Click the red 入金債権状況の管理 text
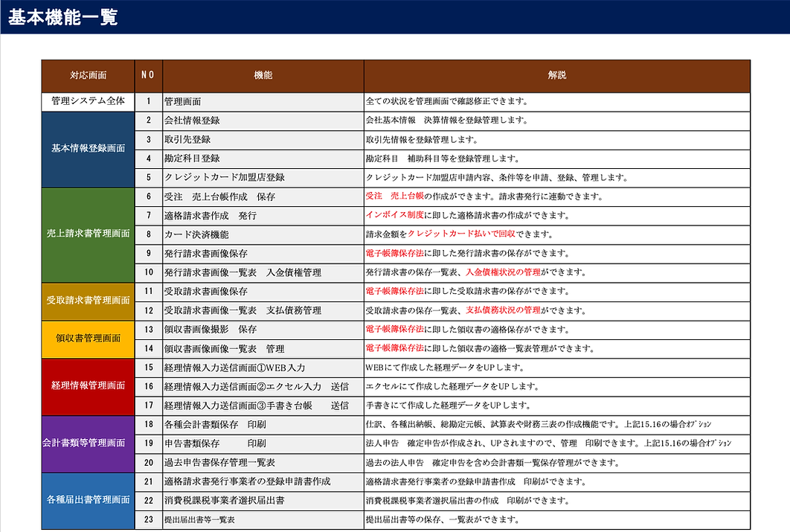 click(x=503, y=272)
